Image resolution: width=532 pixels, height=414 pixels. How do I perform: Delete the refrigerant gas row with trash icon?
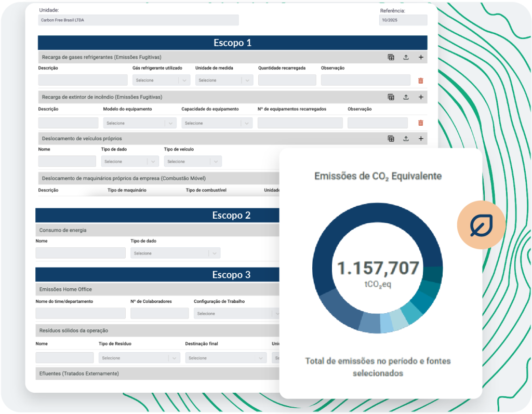point(421,81)
